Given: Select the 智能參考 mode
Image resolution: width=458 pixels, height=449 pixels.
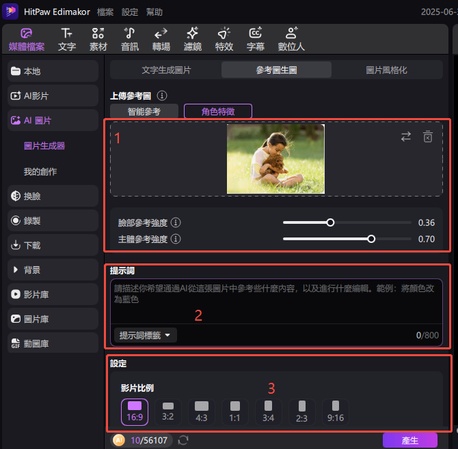Looking at the screenshot, I should point(144,111).
